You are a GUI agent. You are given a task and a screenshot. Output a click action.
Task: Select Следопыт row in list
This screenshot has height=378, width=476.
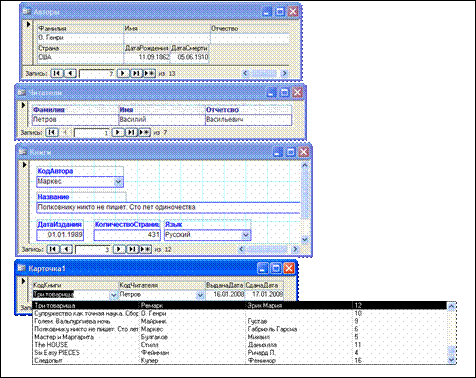tap(240, 360)
